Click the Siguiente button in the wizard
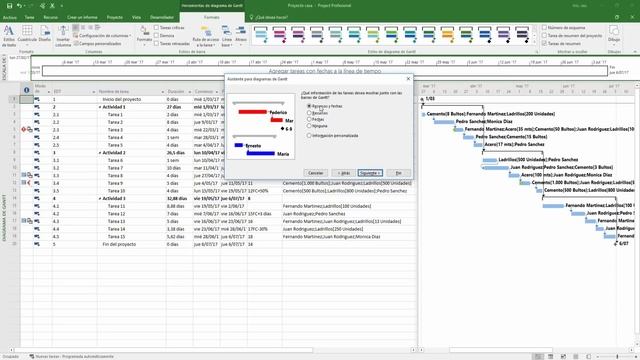The height and width of the screenshot is (360, 640). tap(370, 173)
